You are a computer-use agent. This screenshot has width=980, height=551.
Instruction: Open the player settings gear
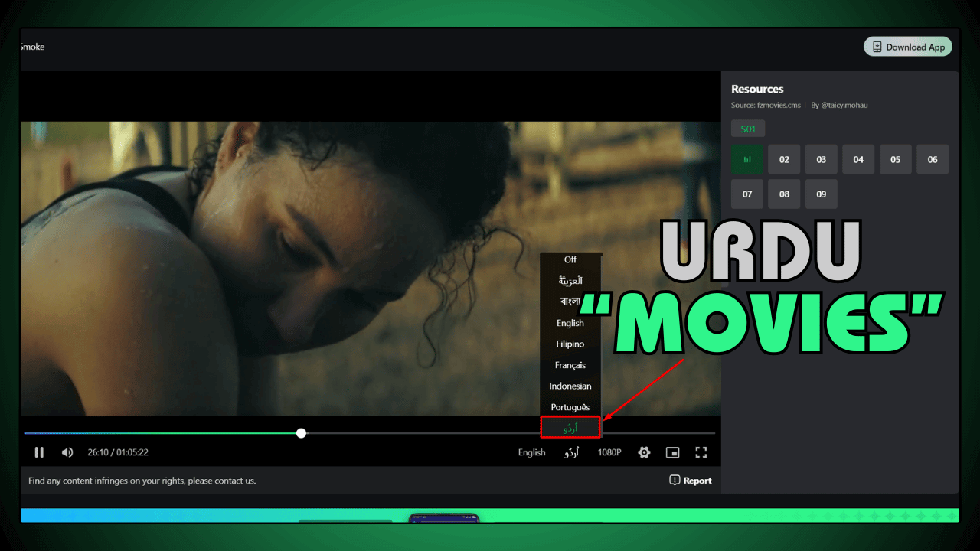pos(644,452)
